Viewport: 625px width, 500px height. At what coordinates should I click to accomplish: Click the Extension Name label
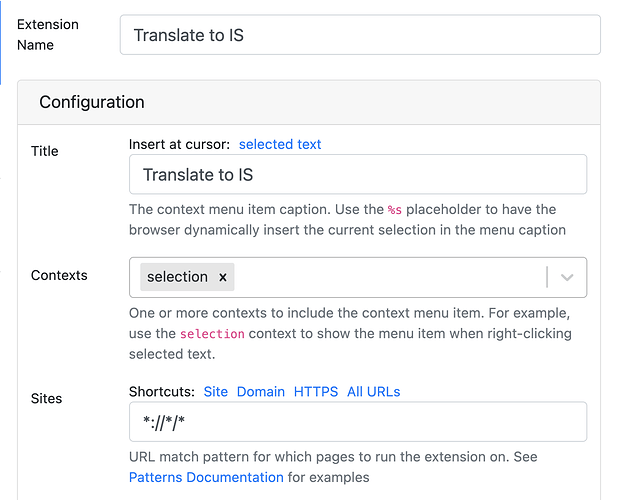[48, 34]
